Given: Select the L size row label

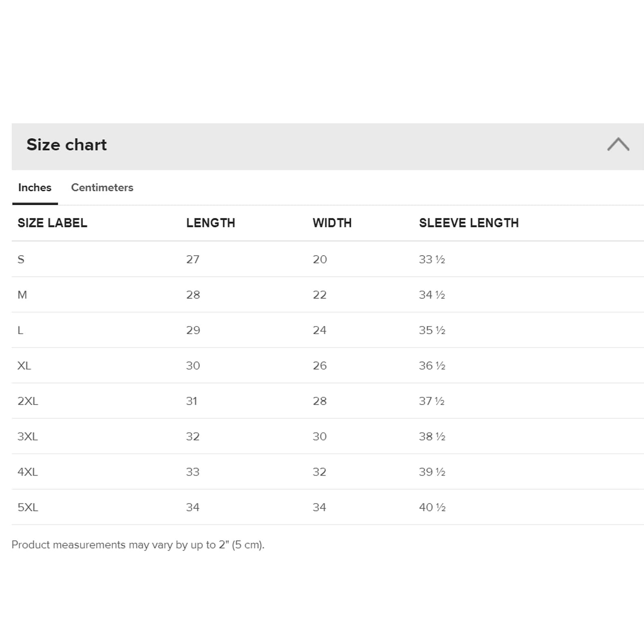Looking at the screenshot, I should pos(20,330).
